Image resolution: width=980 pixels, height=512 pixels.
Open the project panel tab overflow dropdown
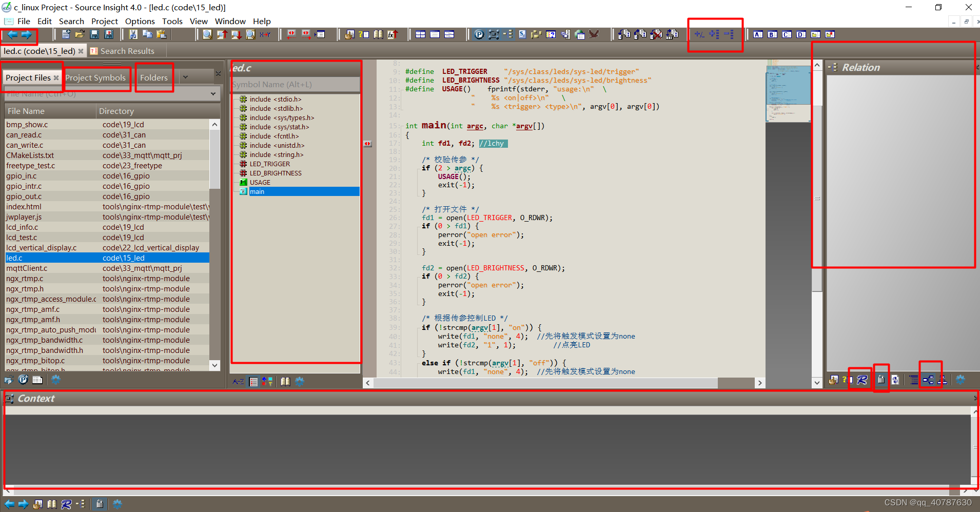(x=185, y=77)
